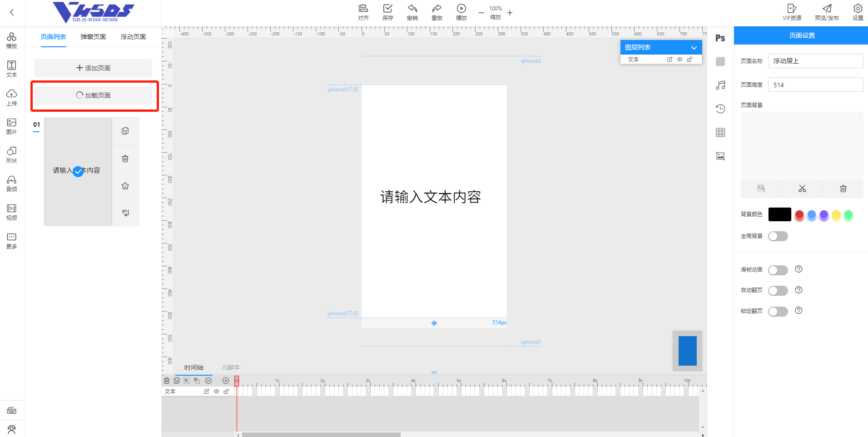Select page 01 thumbnail
The height and width of the screenshot is (437, 868).
pos(78,172)
